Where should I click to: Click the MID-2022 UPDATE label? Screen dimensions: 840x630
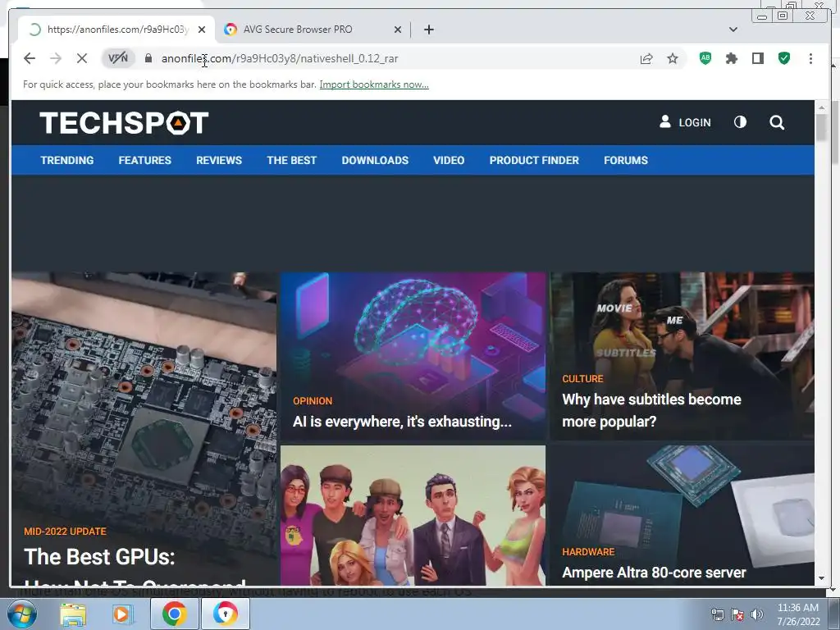click(66, 532)
